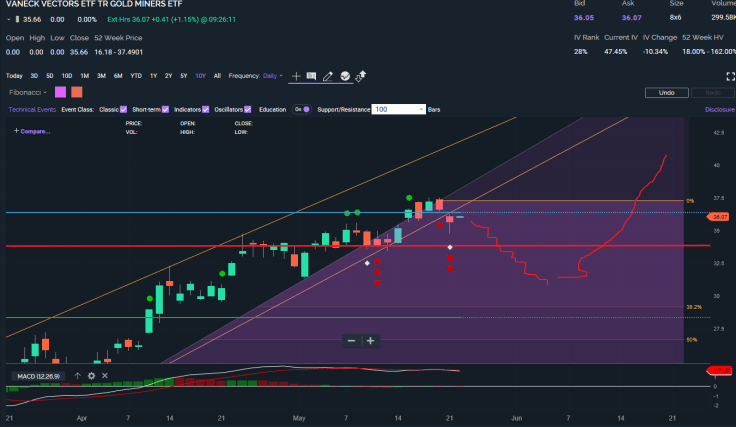Click the Current IV value 47.45%
Image resolution: width=736 pixels, height=427 pixels.
tap(615, 52)
